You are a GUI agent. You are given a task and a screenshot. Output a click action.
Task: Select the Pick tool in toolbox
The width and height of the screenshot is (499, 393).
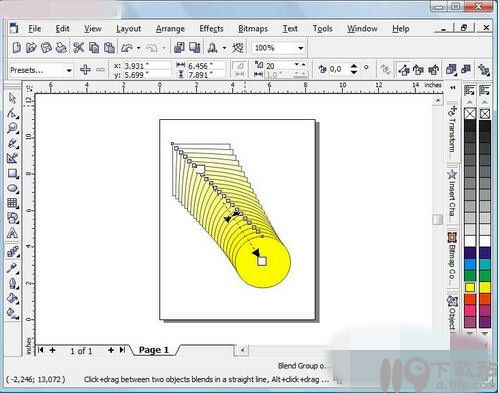coord(13,98)
